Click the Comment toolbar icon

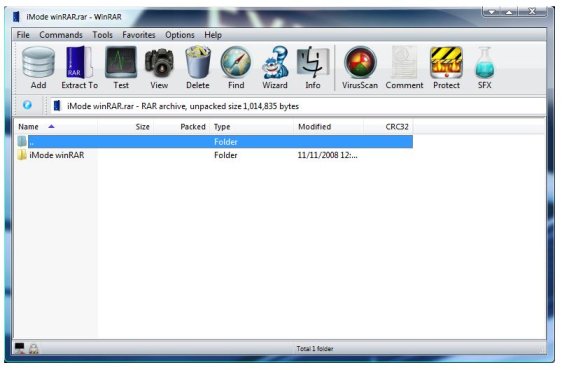[x=404, y=68]
